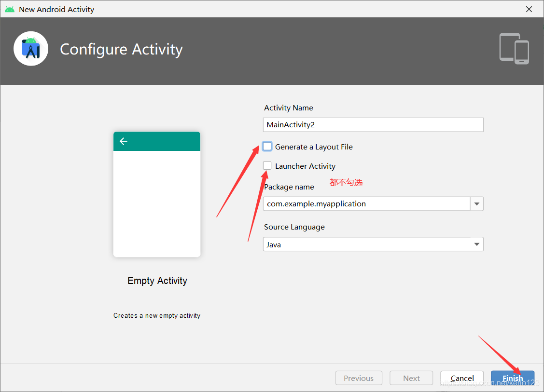Click the Android Studio logo icon
The image size is (544, 392).
[x=31, y=49]
